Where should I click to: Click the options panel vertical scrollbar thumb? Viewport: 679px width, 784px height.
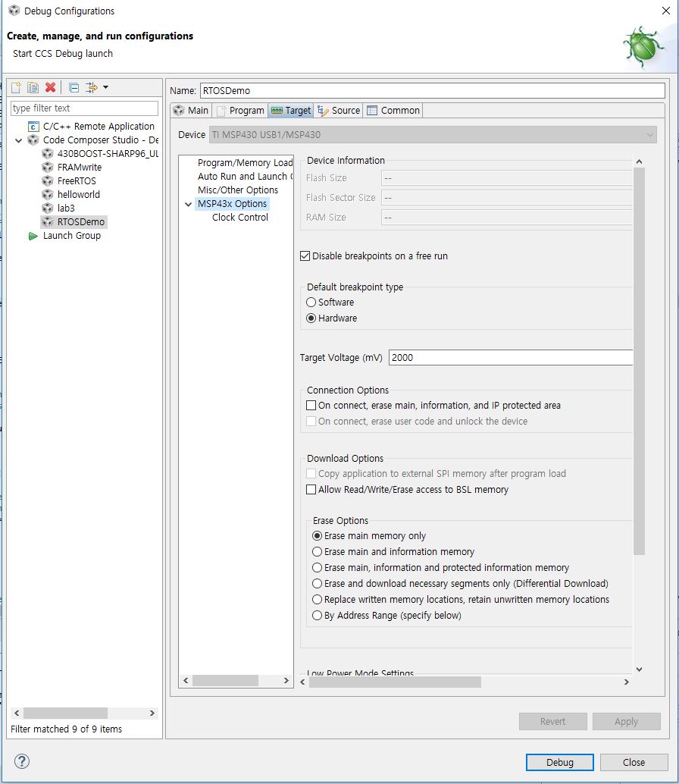(x=639, y=361)
